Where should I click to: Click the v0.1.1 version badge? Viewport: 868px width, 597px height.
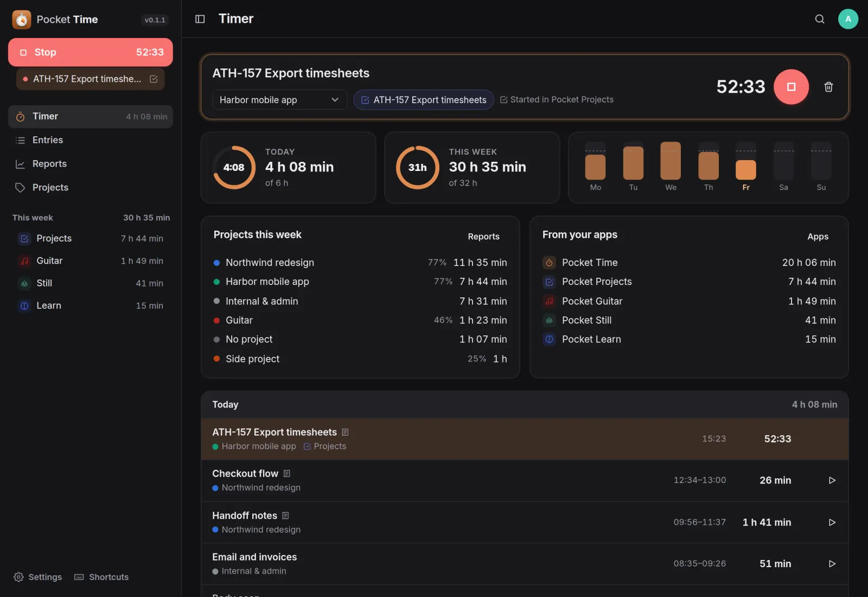(x=155, y=20)
